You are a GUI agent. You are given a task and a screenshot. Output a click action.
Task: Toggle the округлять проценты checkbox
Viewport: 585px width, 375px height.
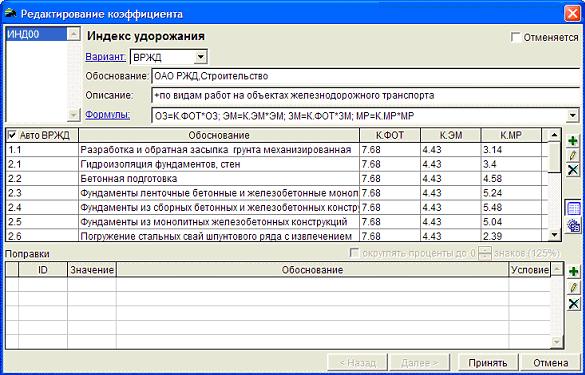click(354, 253)
